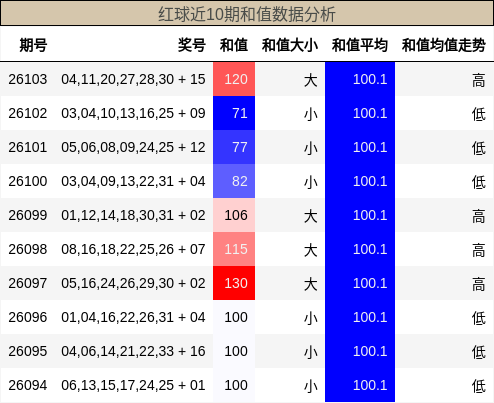Click the 奖号 column header
This screenshot has height=403, width=494.
click(191, 45)
